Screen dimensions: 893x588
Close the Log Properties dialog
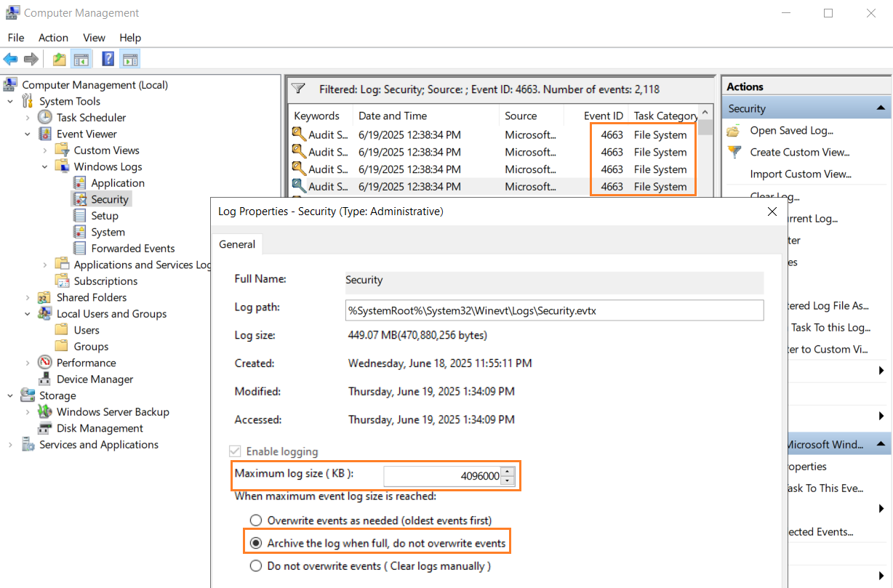(x=772, y=212)
